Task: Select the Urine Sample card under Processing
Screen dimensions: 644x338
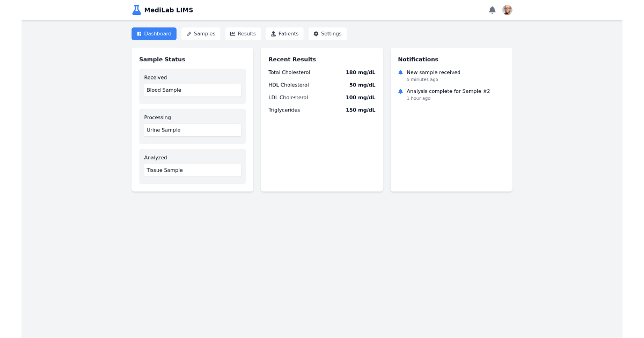Action: 192,130
